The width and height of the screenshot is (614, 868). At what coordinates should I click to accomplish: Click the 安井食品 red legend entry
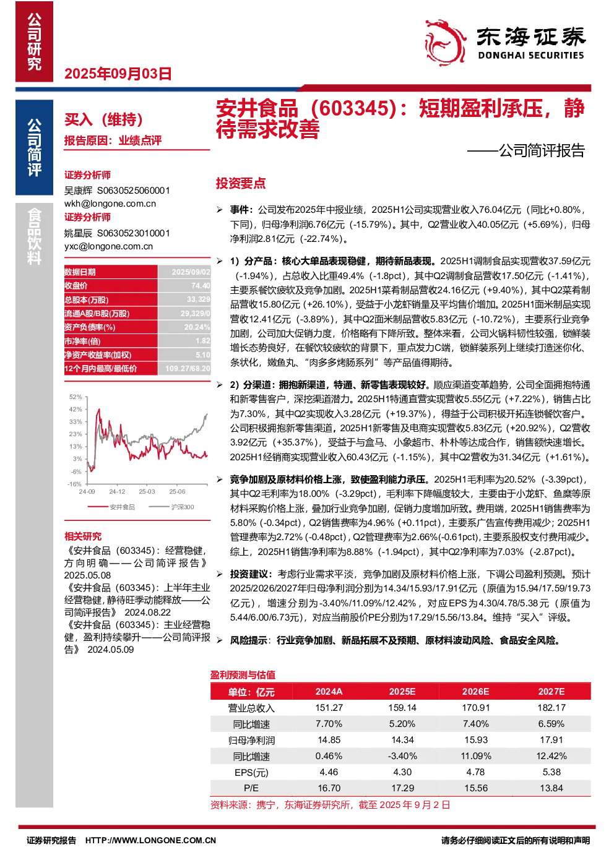pyautogui.click(x=112, y=507)
